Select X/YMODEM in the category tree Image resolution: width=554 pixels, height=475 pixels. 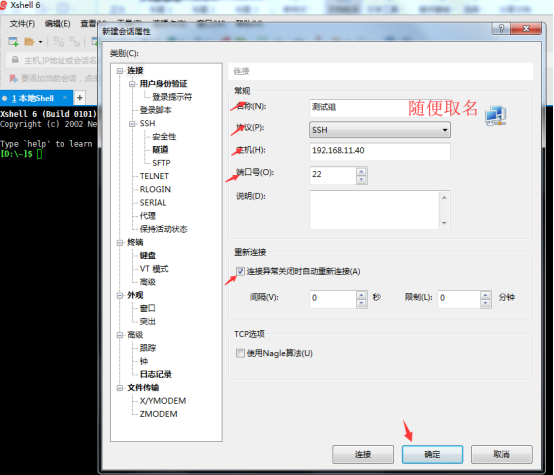click(x=163, y=401)
